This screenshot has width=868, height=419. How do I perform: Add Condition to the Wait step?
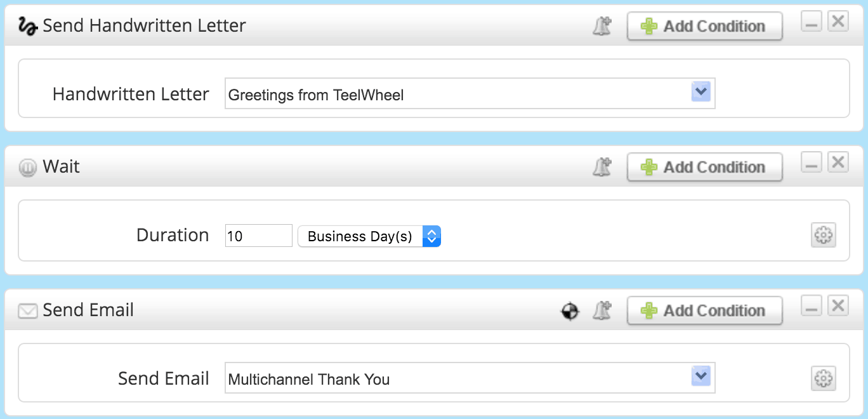click(704, 167)
